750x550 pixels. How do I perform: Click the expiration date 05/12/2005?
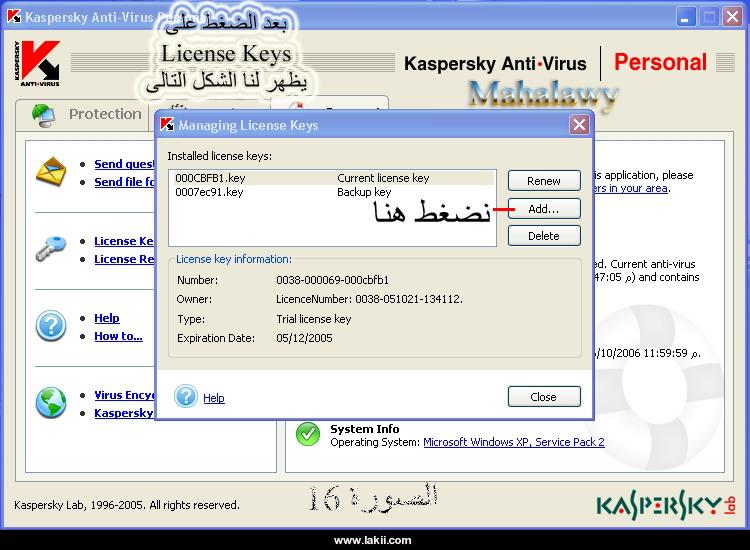click(304, 338)
